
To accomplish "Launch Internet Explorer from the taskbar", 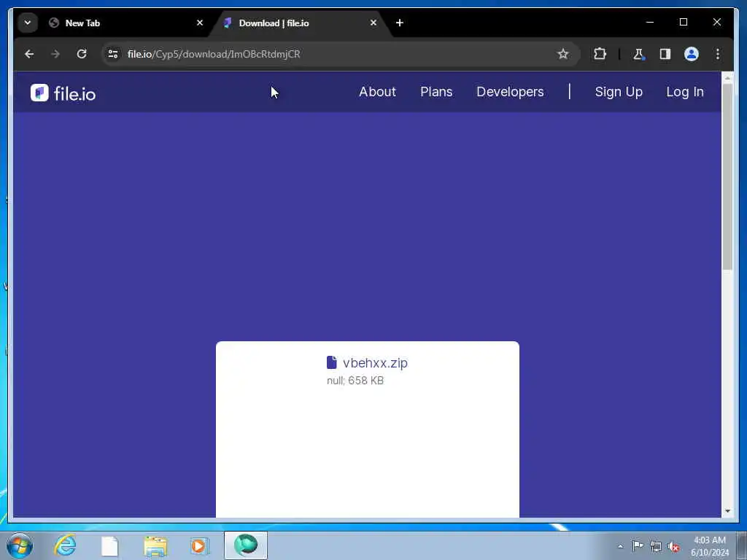I will [x=65, y=545].
